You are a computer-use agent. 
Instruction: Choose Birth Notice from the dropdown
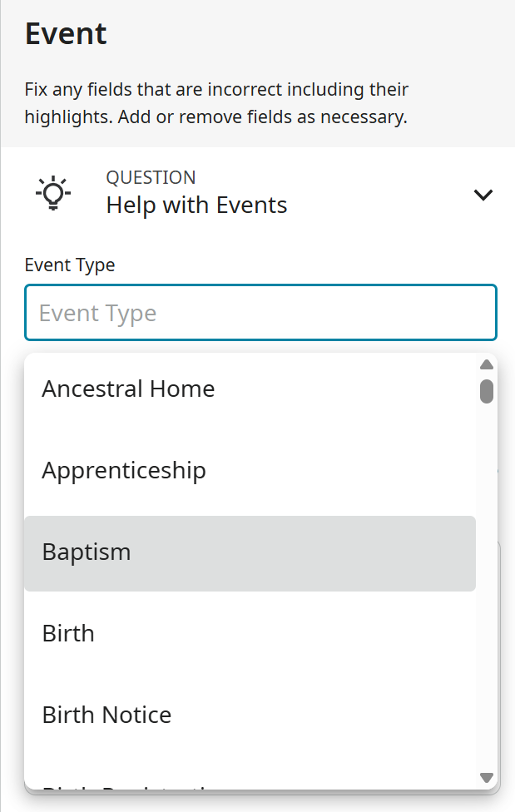[106, 715]
